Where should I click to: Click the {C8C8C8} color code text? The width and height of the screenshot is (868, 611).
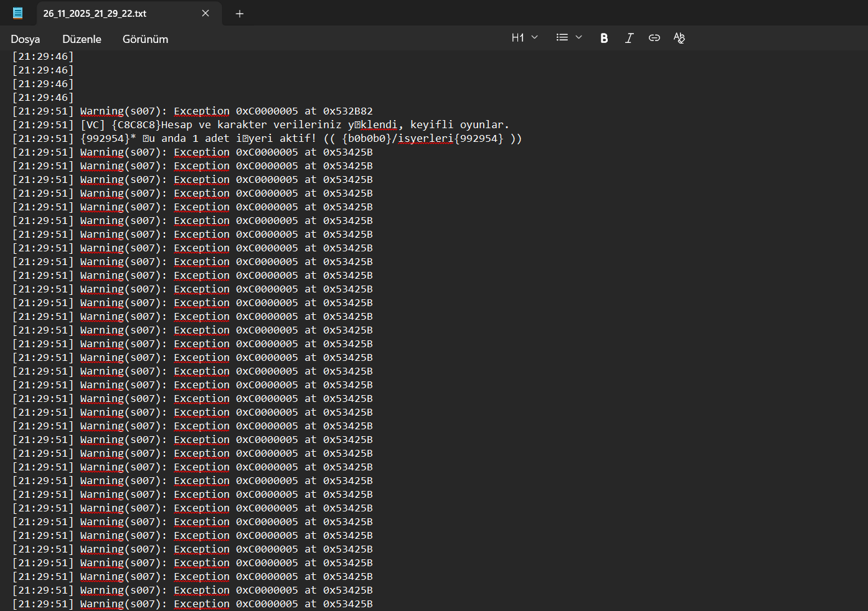136,125
